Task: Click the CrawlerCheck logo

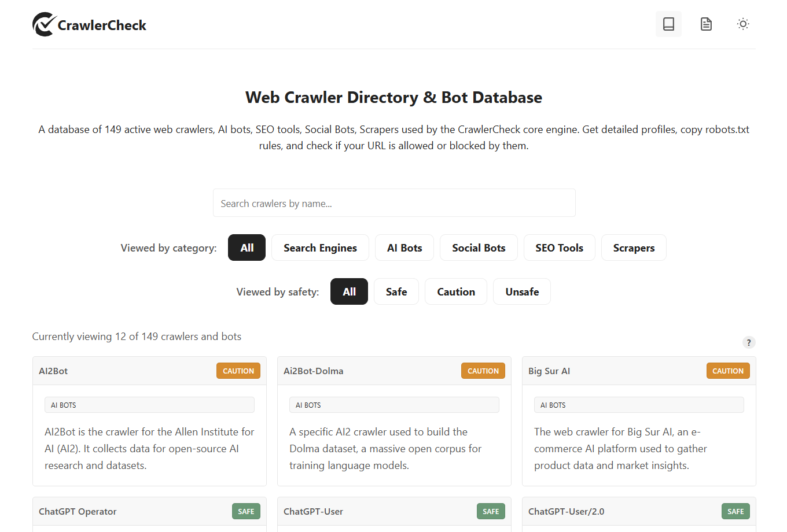Action: [x=89, y=24]
